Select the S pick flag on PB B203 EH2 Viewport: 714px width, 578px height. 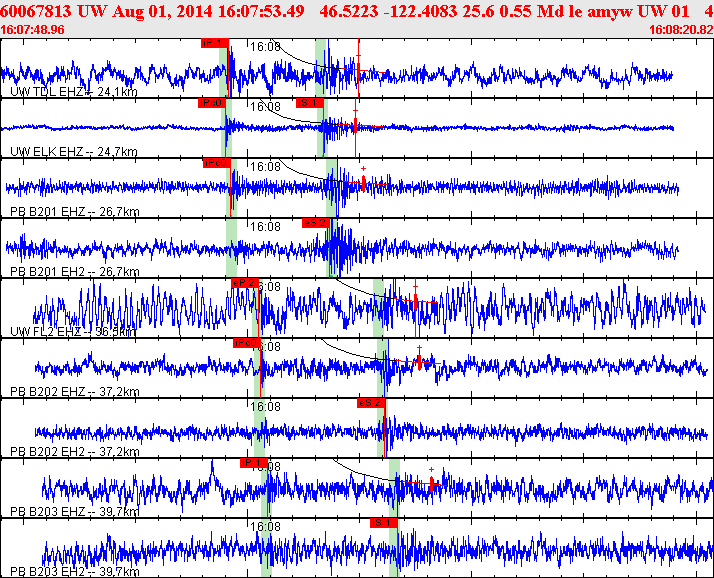[x=383, y=523]
